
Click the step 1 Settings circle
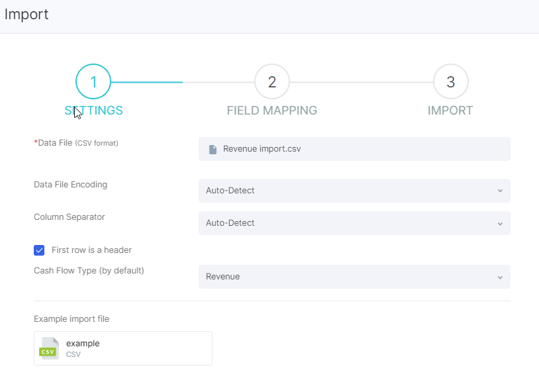pos(93,81)
